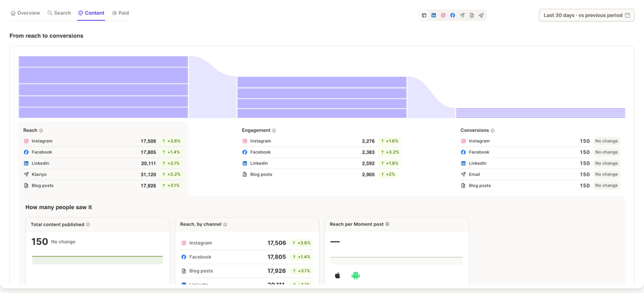
Task: Click Blog posts label in Conversions list
Action: click(x=480, y=186)
